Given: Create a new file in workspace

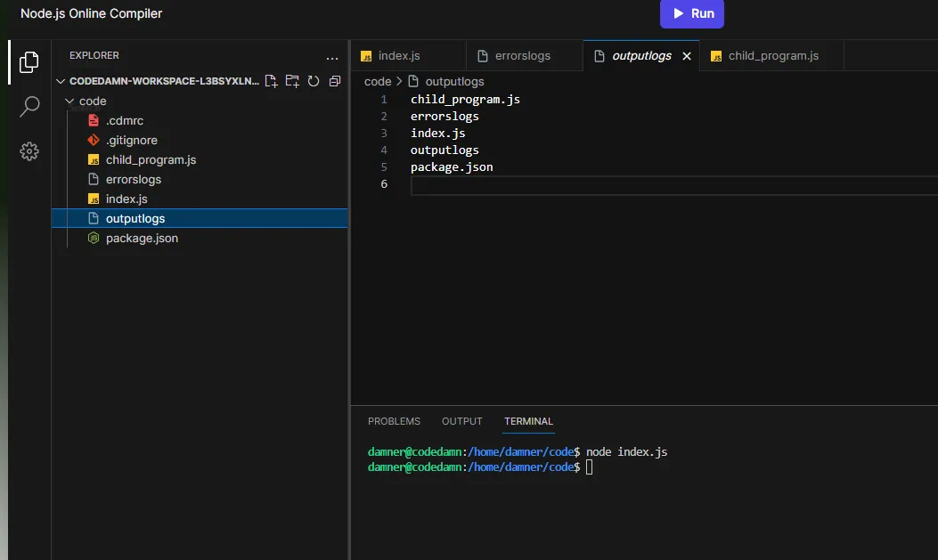Looking at the screenshot, I should pyautogui.click(x=271, y=81).
